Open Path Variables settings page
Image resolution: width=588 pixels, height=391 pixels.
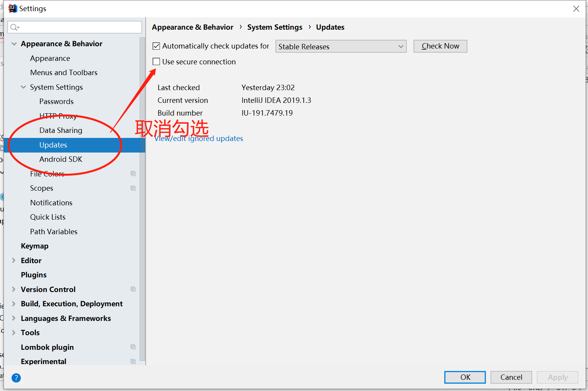point(54,232)
